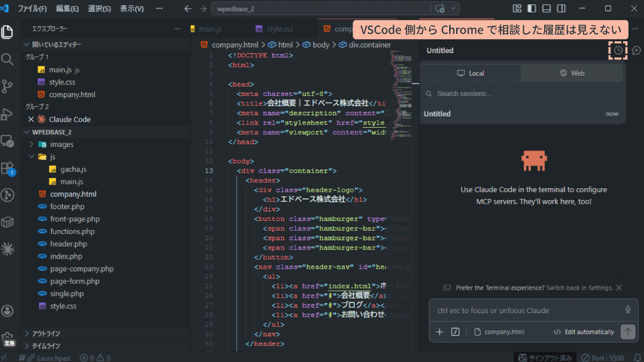This screenshot has width=644, height=362.
Task: Open the title bar menu overflow ellipsis
Action: pos(159,9)
